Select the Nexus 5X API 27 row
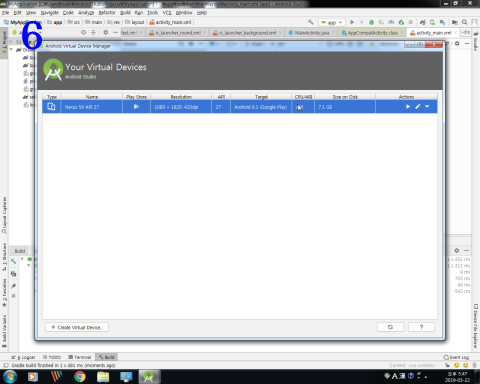 coord(240,107)
